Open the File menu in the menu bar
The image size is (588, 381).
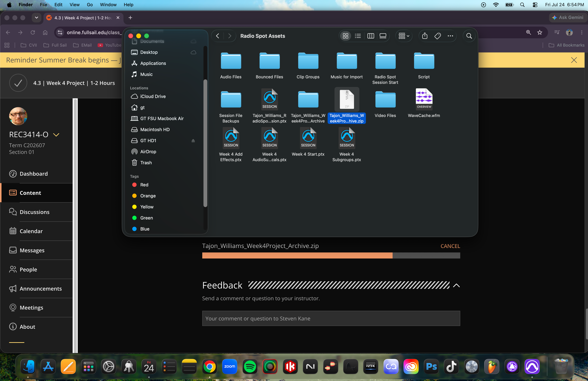[43, 4]
